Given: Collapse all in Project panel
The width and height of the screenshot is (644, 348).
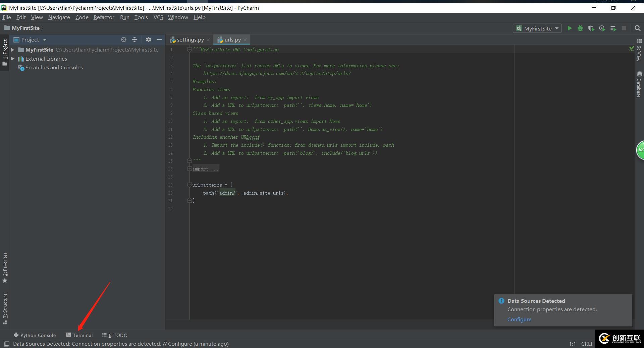Looking at the screenshot, I should click(x=135, y=40).
